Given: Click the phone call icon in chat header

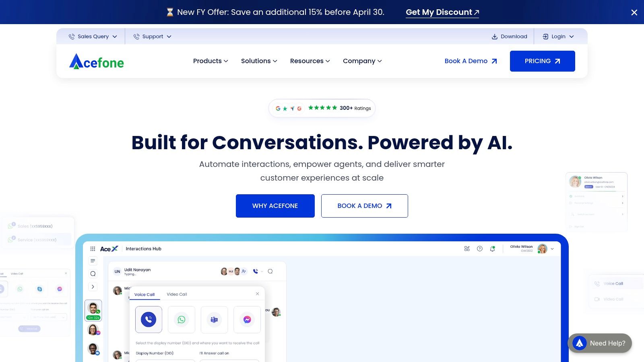Looking at the screenshot, I should (255, 271).
